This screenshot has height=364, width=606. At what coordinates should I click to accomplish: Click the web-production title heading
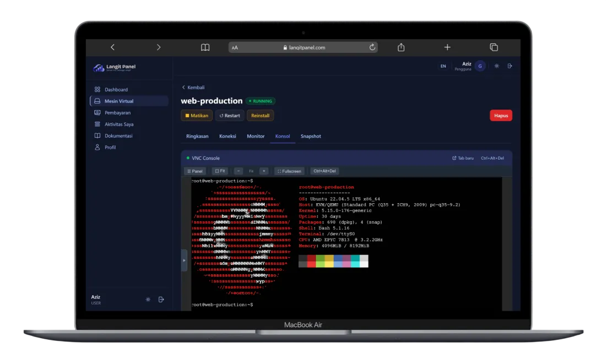click(212, 101)
